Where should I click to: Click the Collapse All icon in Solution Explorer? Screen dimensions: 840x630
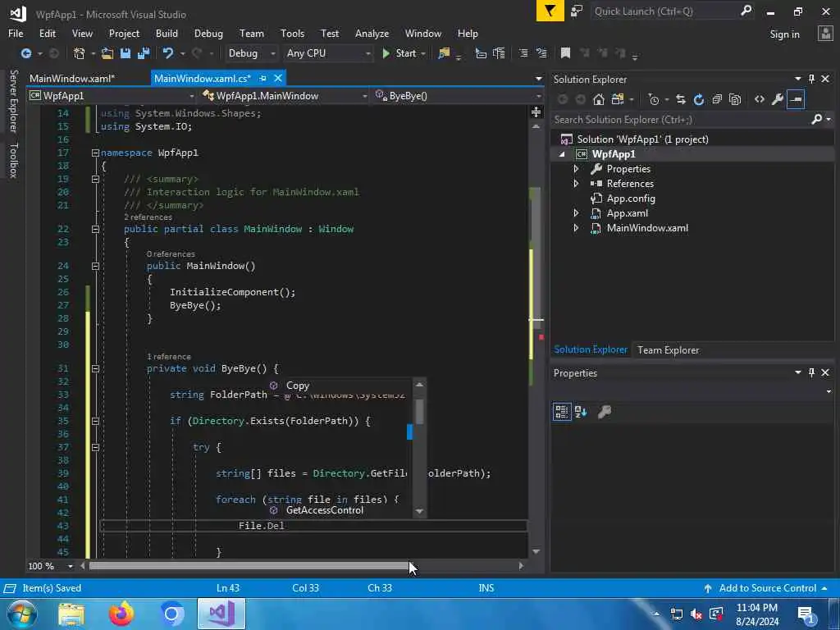(x=717, y=99)
